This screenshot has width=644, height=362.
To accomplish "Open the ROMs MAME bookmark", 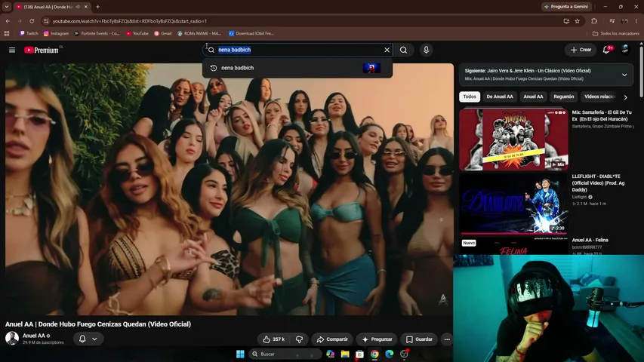I will pyautogui.click(x=199, y=33).
